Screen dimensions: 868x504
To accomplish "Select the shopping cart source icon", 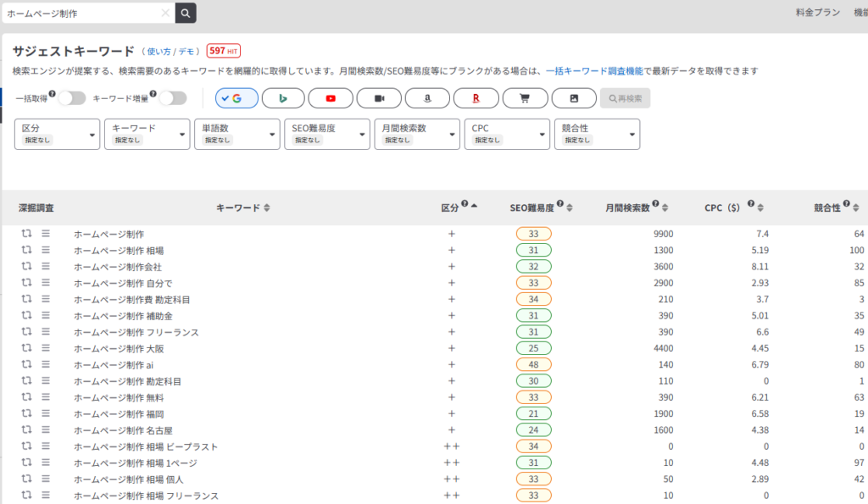I will click(x=525, y=98).
